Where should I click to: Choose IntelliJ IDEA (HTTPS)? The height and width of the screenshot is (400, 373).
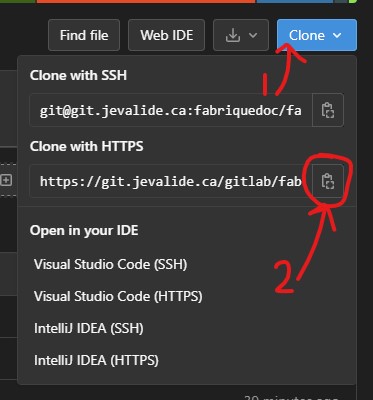coord(96,360)
